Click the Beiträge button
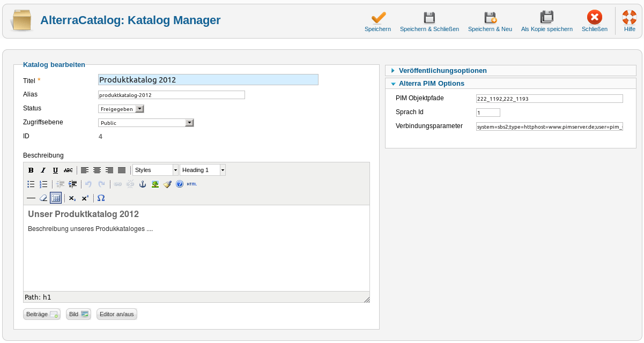 point(42,314)
